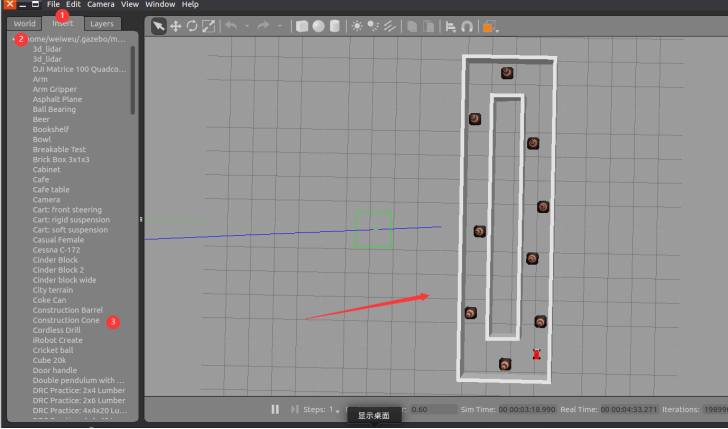Switch to the Layers tab
728x429 pixels.
click(x=102, y=24)
